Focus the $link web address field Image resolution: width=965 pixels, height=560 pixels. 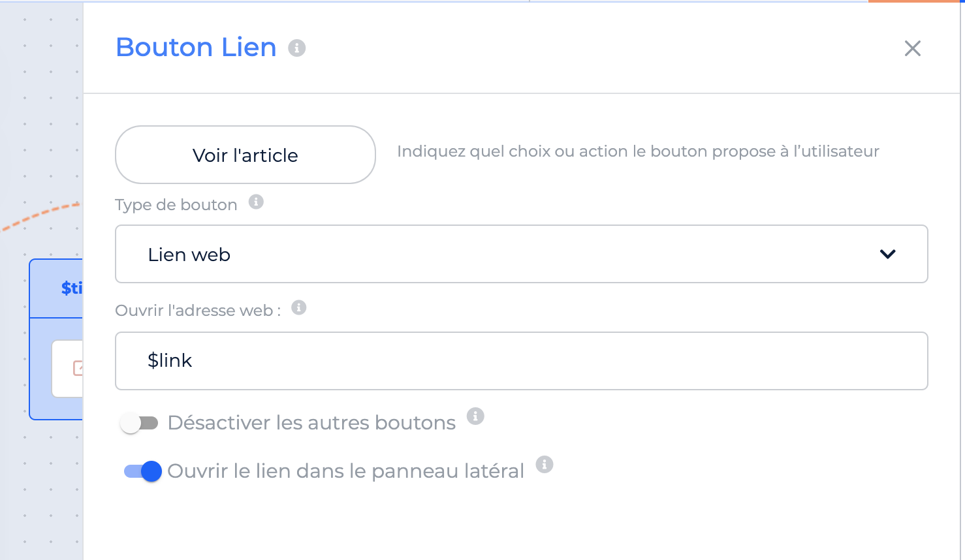tap(521, 361)
